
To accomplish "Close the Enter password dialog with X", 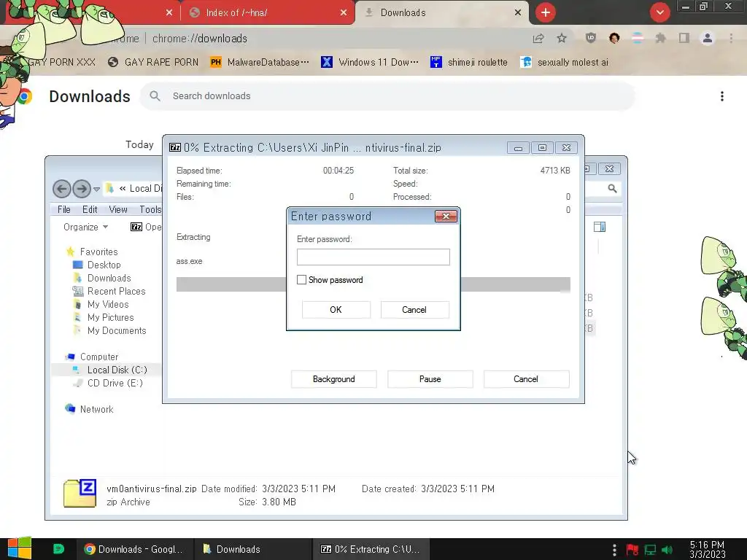I will click(446, 216).
